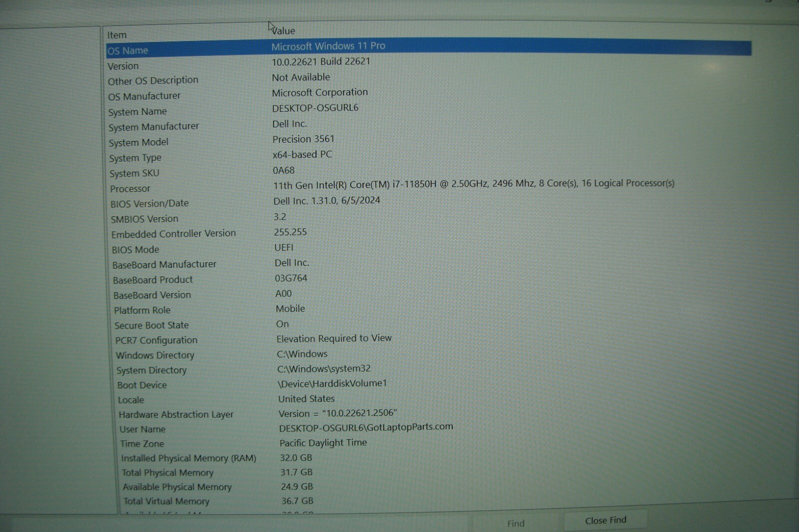Viewport: 799px width, 532px height.
Task: Select the Boot Device row
Action: (x=142, y=385)
